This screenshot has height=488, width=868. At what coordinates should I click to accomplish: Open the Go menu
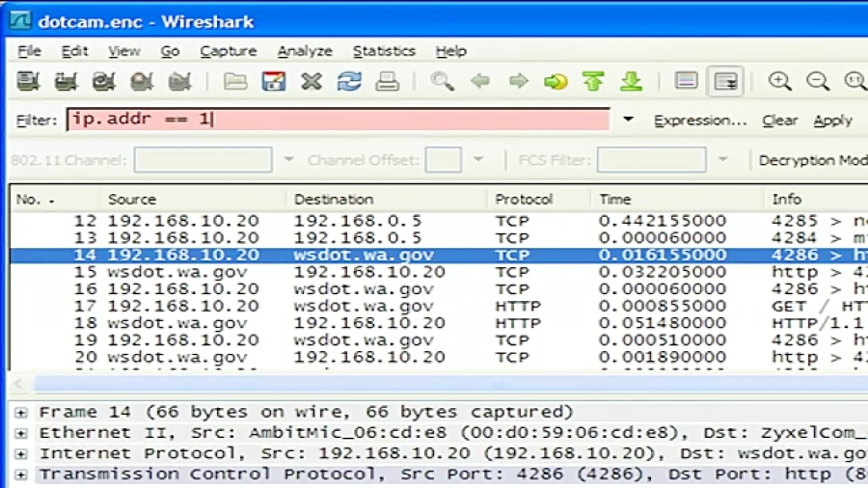click(170, 51)
